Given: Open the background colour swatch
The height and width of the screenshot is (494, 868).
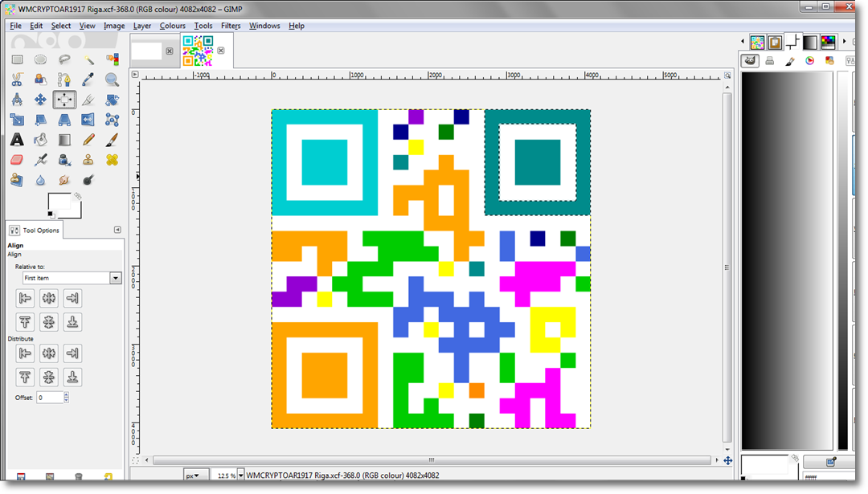Looking at the screenshot, I should pyautogui.click(x=76, y=212).
